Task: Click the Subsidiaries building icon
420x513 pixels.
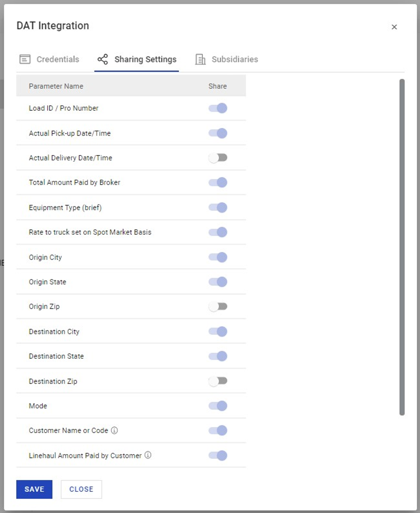Action: click(200, 60)
